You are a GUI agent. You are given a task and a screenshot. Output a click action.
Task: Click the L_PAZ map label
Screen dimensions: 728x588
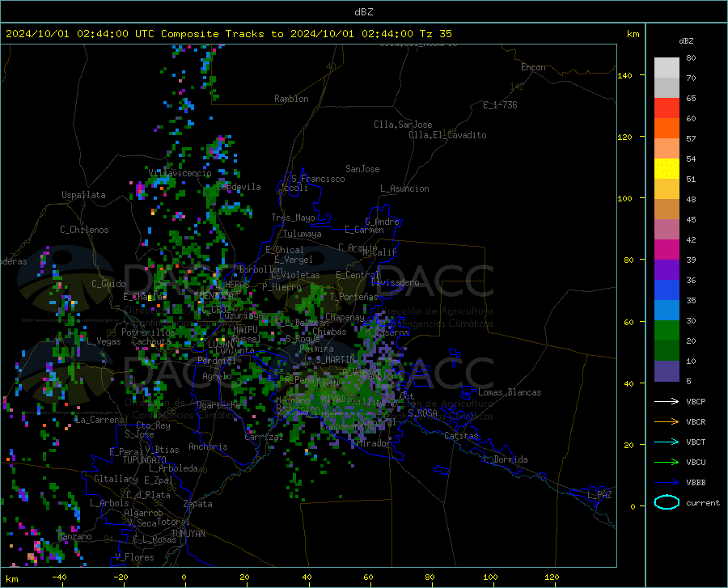click(x=599, y=495)
